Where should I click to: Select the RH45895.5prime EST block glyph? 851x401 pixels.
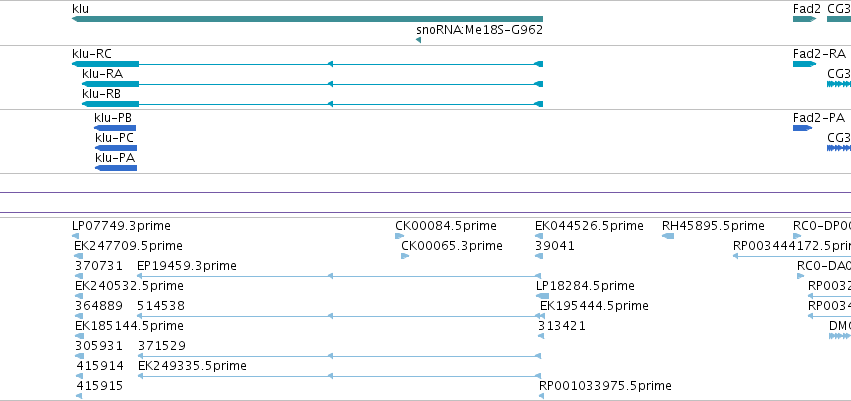(668, 236)
